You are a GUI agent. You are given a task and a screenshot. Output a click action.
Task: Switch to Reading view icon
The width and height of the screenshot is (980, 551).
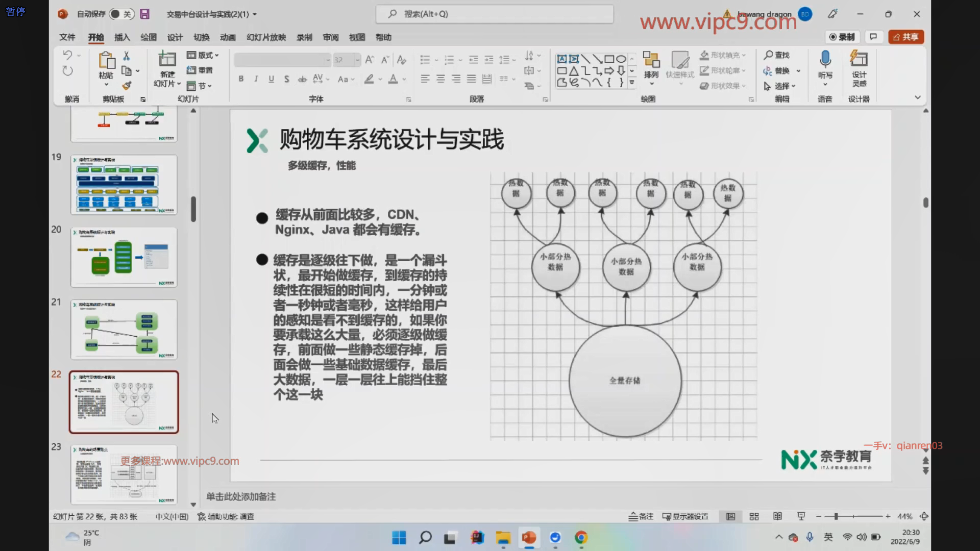777,516
